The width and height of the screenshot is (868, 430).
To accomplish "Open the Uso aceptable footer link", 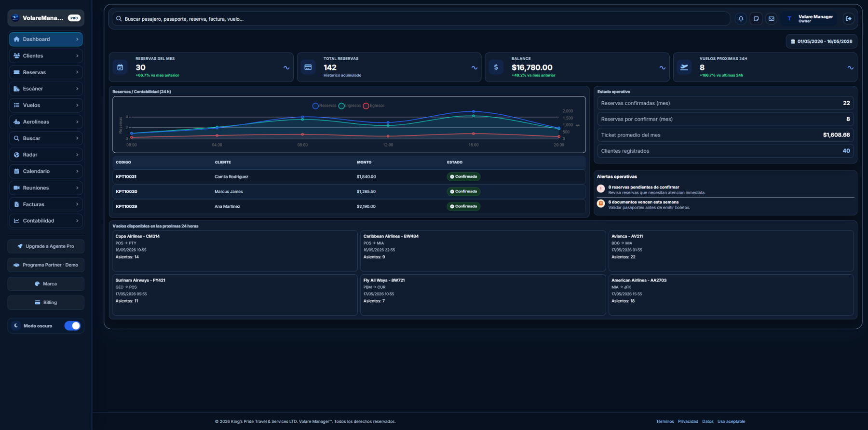I will (731, 422).
